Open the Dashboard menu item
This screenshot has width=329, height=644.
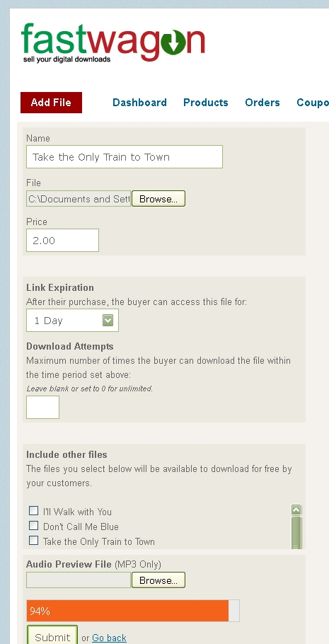pyautogui.click(x=139, y=103)
